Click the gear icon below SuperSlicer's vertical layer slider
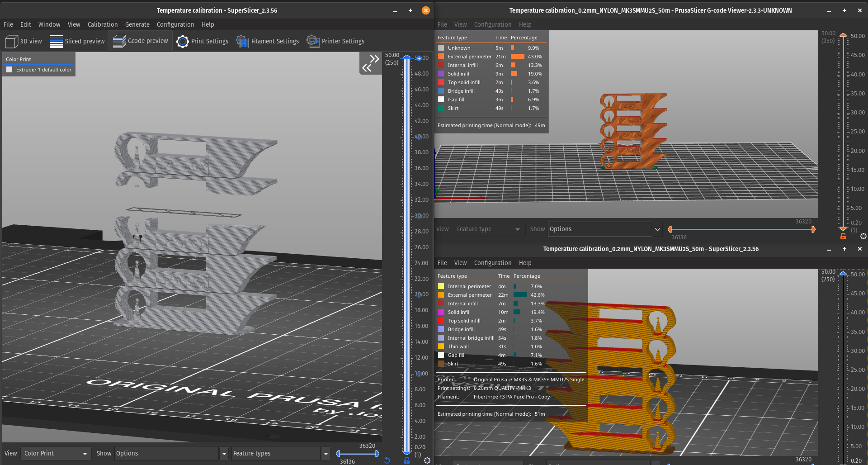868x465 pixels. pos(427,460)
